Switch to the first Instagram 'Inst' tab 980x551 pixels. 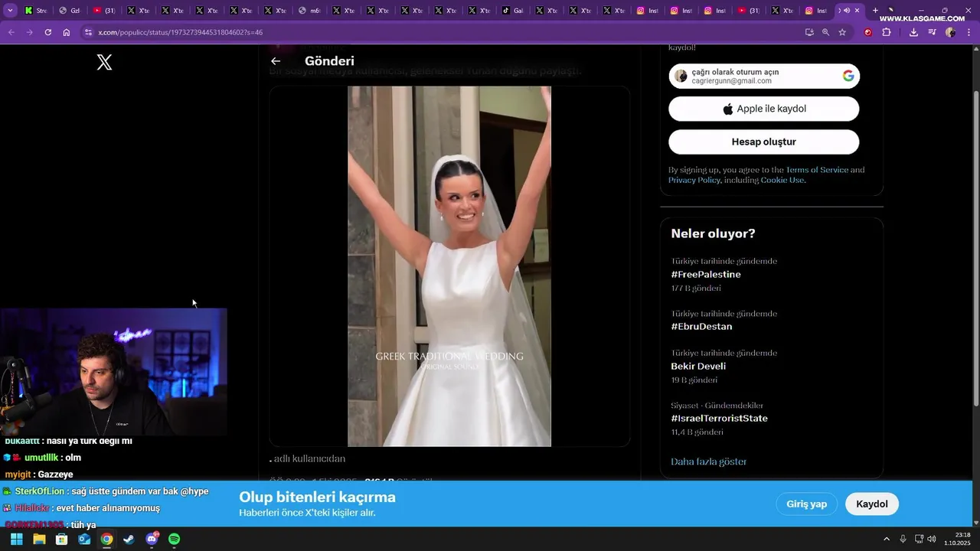648,11
